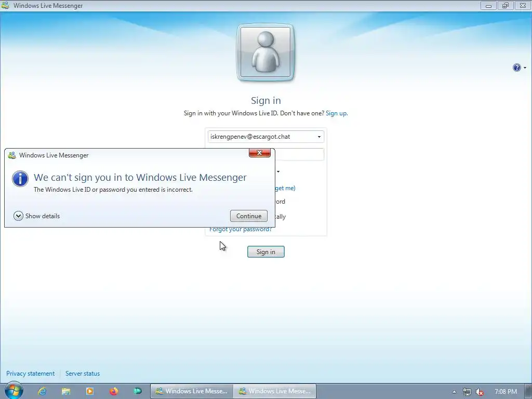Restore down the Messenger main window
This screenshot has height=399, width=532.
[x=506, y=5]
